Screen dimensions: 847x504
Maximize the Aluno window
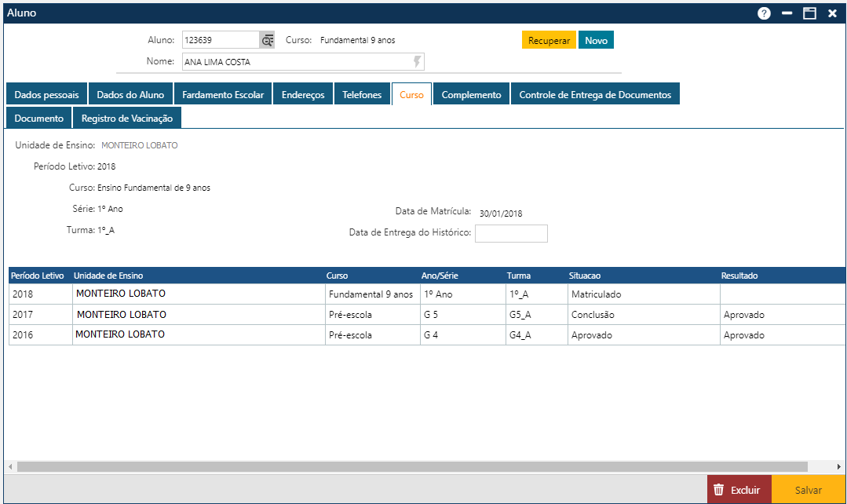point(809,13)
